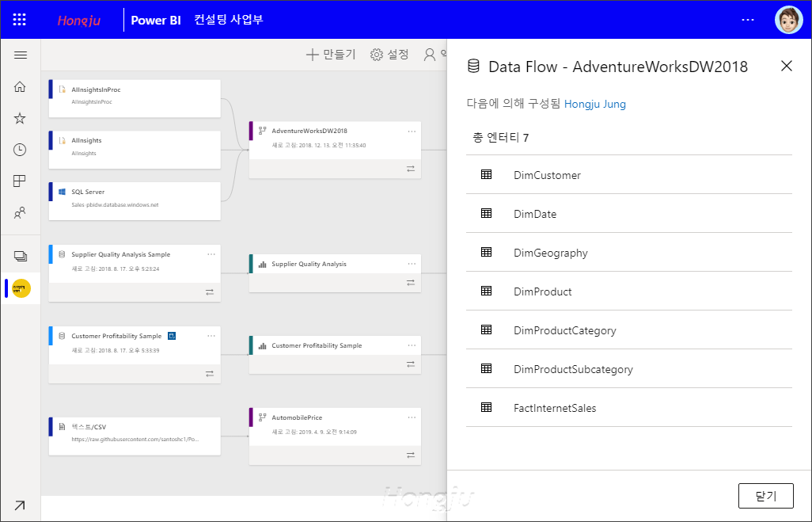
Task: Click table icon beside DimDate
Action: coord(486,213)
